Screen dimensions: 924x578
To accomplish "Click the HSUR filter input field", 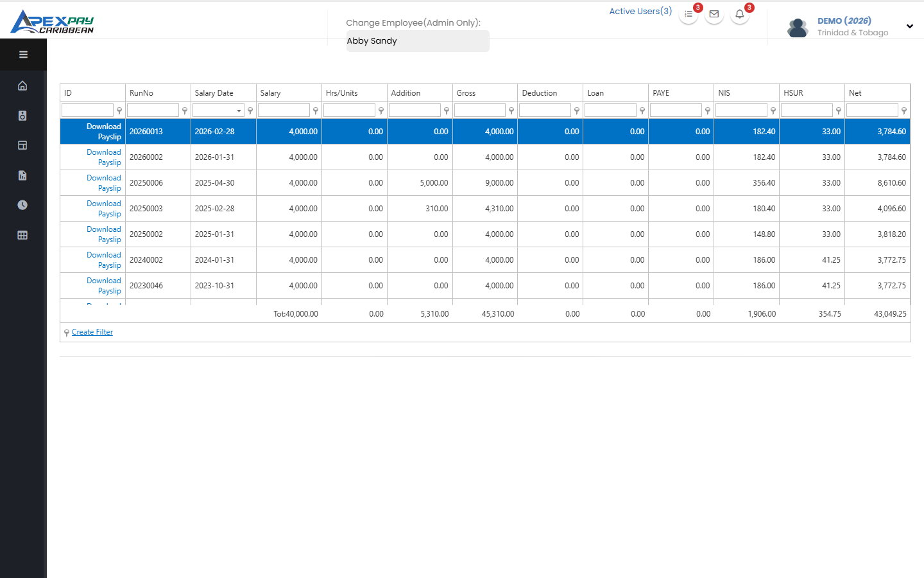I will [x=807, y=110].
